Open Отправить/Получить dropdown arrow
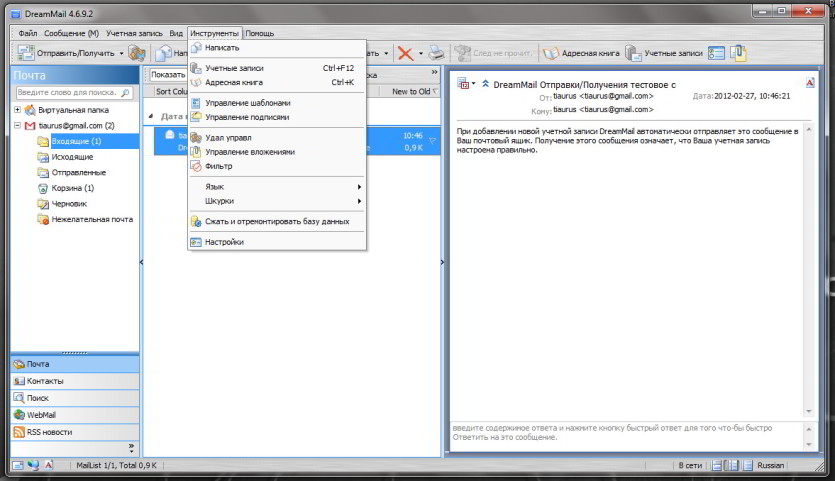Image resolution: width=835 pixels, height=481 pixels. pyautogui.click(x=121, y=53)
